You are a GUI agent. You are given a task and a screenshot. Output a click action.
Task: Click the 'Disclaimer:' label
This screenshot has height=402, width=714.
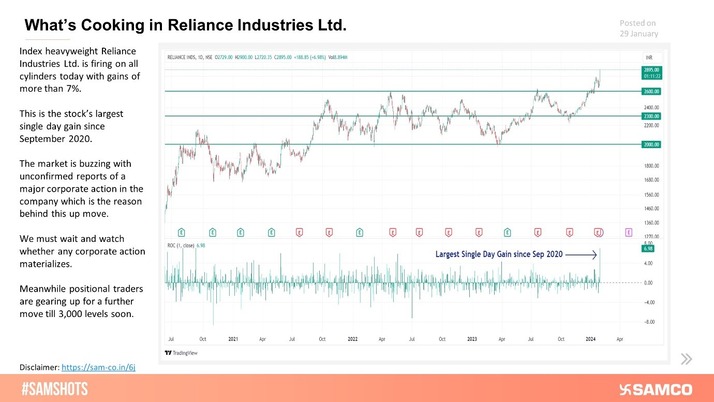click(x=39, y=367)
